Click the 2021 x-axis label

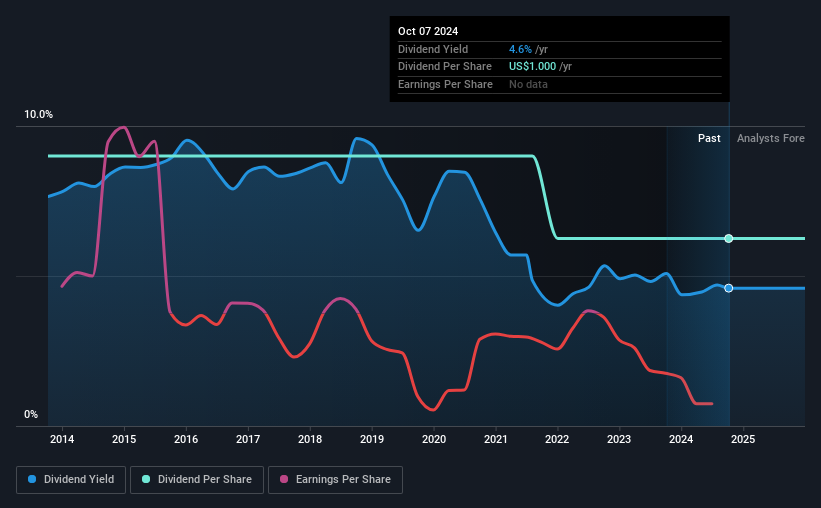pyautogui.click(x=495, y=439)
